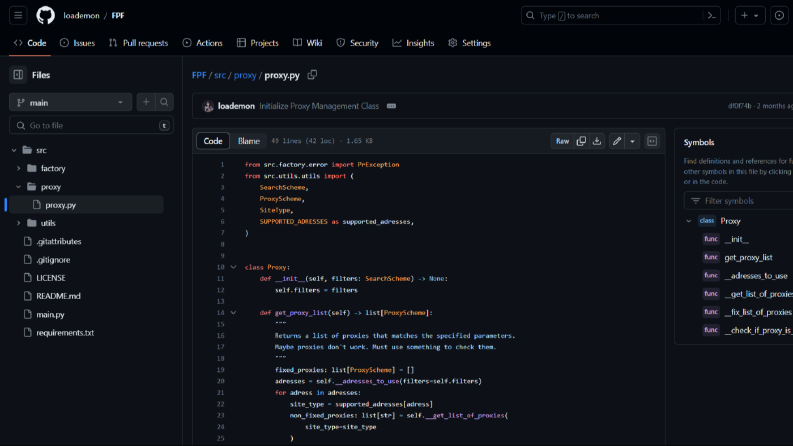The height and width of the screenshot is (446, 793).
Task: Collapse the class Proxy code fold
Action: pyautogui.click(x=233, y=267)
